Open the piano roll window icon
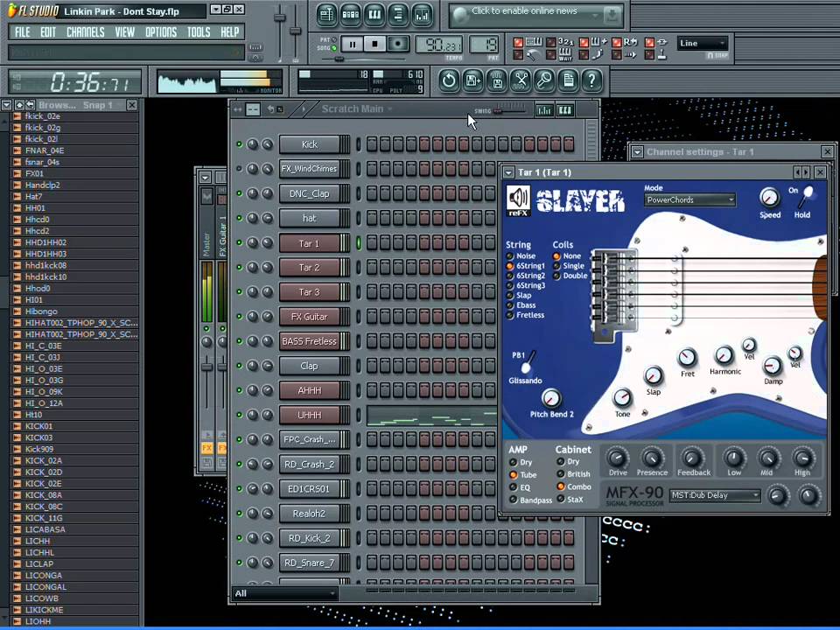 coord(374,15)
